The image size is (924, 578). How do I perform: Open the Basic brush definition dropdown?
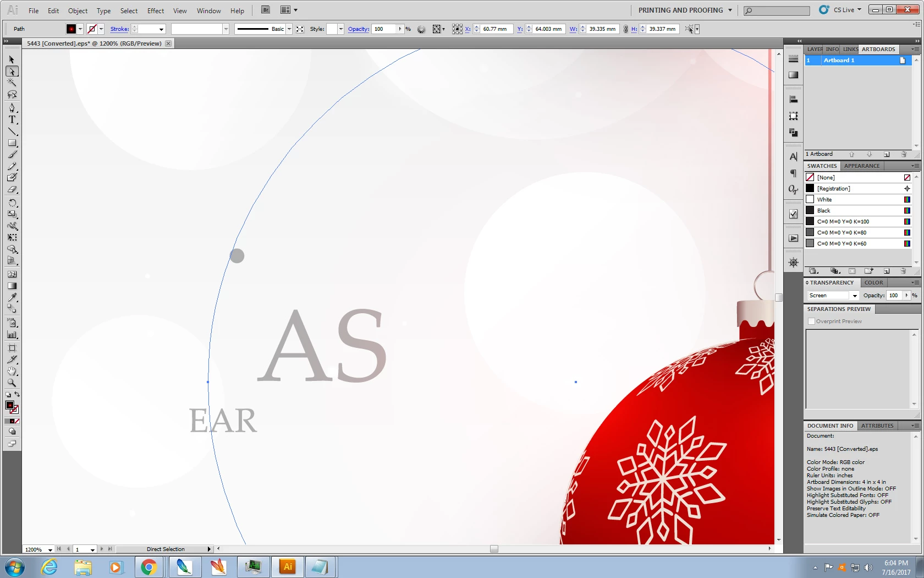pyautogui.click(x=289, y=29)
